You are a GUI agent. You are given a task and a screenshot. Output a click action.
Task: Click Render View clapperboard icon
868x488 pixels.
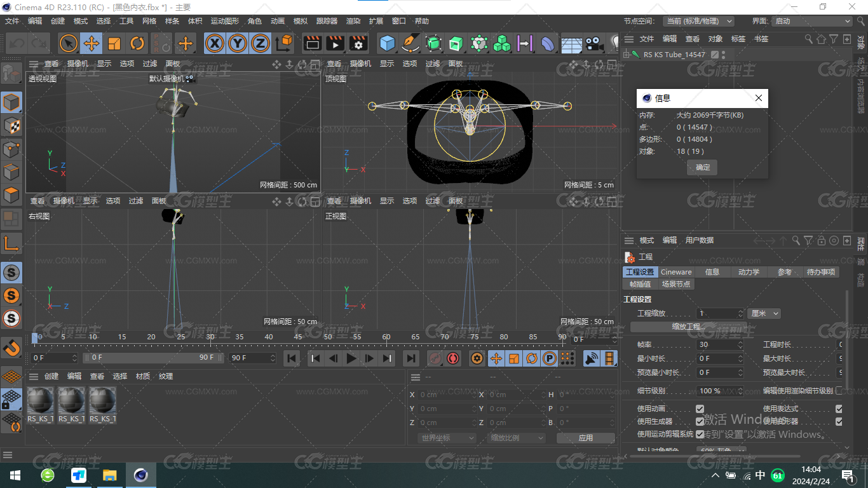pyautogui.click(x=312, y=43)
